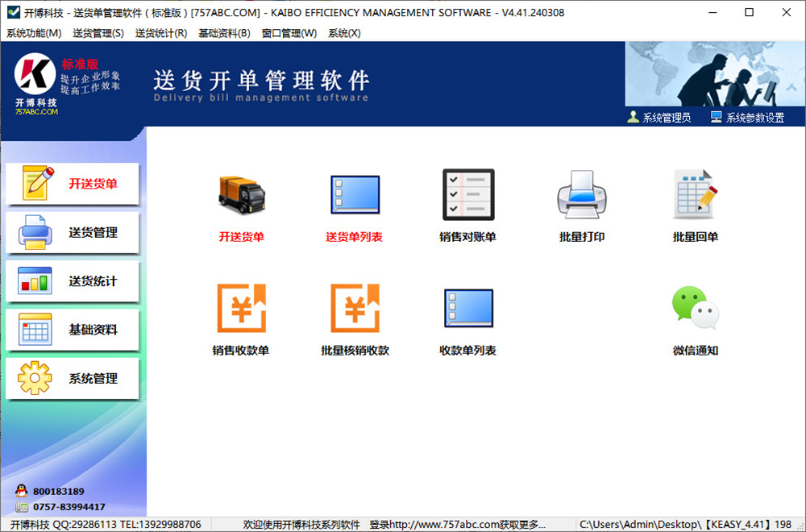Screen dimensions: 806x532
Task: Click the telephone icon beside 0757-83994417
Action: point(22,507)
